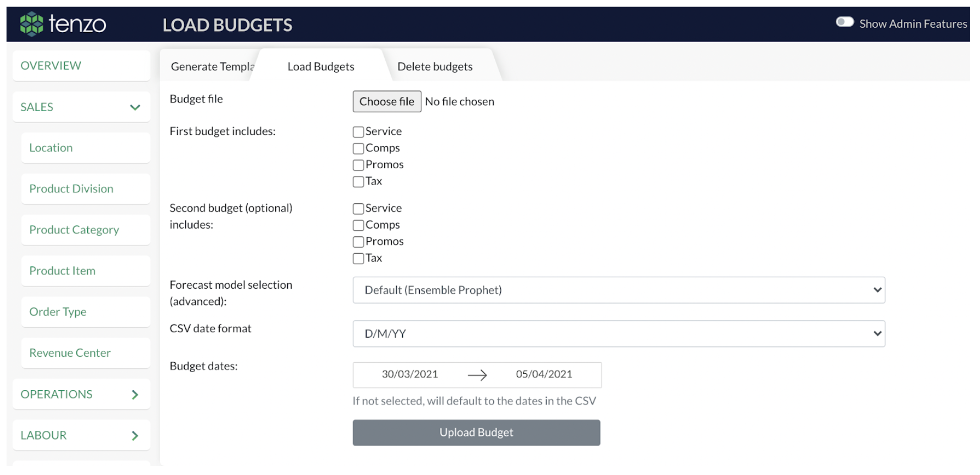Open Product Division in the sidebar
Image resolution: width=980 pixels, height=475 pixels.
86,188
